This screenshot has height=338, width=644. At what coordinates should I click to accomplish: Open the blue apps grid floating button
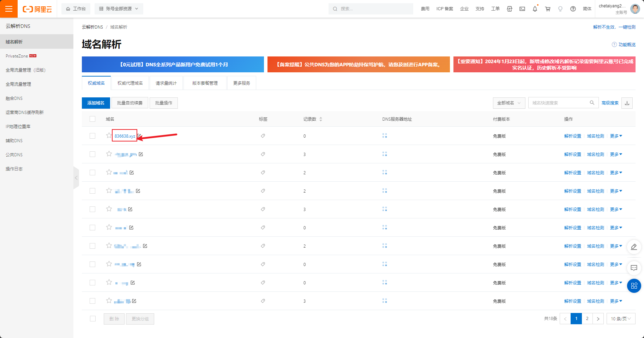pos(634,285)
